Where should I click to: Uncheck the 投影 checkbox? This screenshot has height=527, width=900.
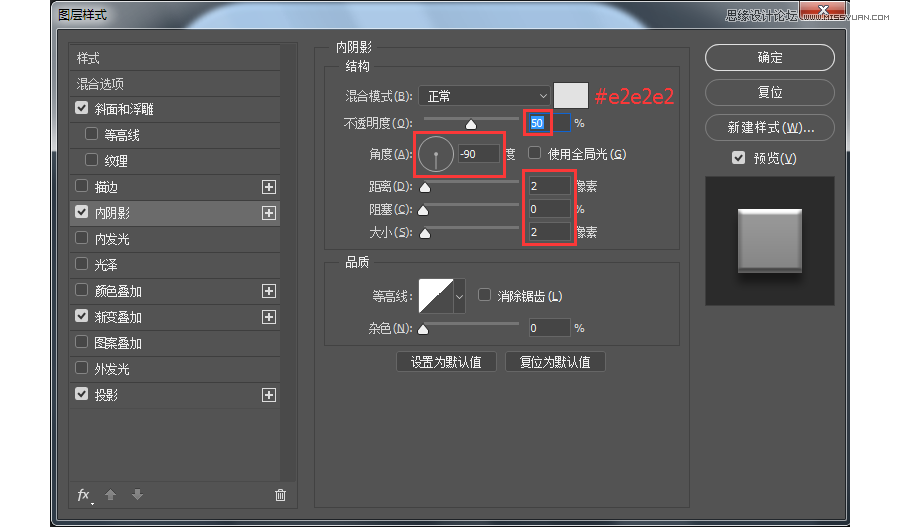[82, 394]
